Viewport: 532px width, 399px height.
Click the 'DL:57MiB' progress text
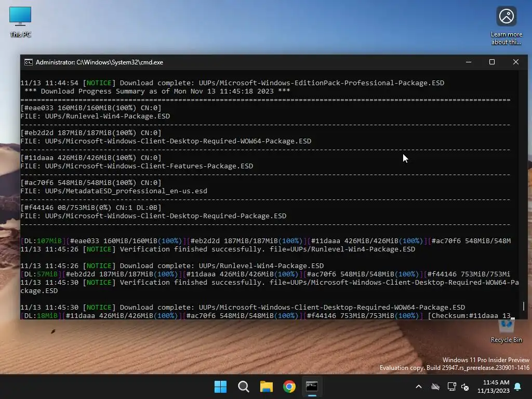tap(41, 274)
